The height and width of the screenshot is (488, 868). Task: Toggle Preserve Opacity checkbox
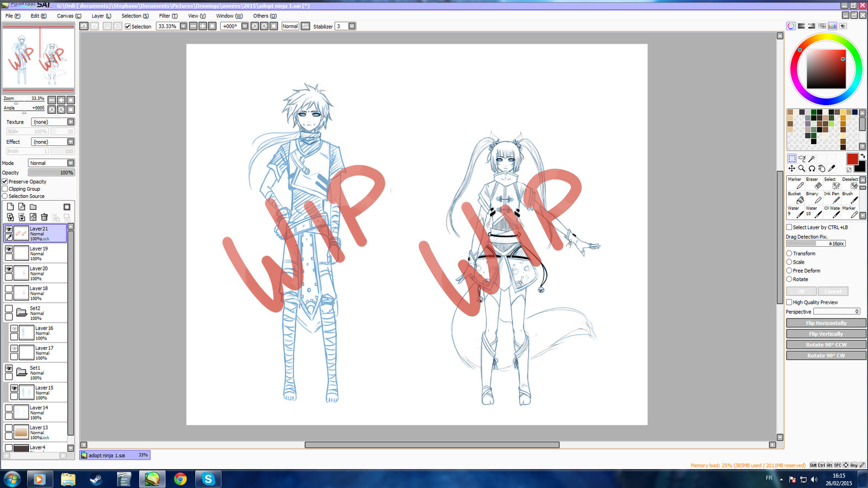tap(5, 182)
